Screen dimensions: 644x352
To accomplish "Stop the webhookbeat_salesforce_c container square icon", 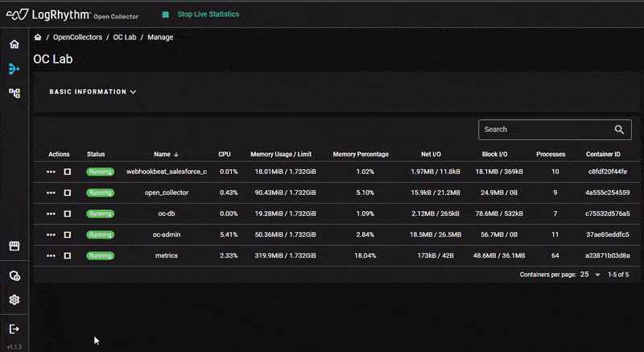I will [68, 172].
